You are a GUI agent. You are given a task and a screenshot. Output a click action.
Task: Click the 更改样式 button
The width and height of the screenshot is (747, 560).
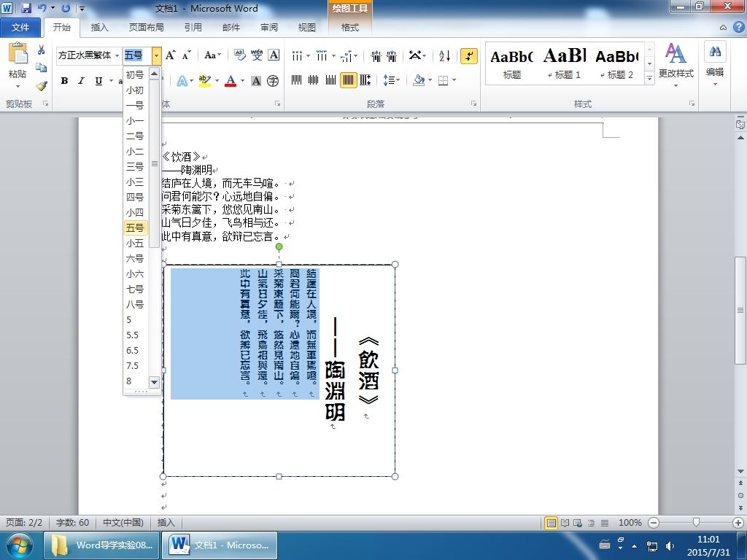[x=676, y=64]
